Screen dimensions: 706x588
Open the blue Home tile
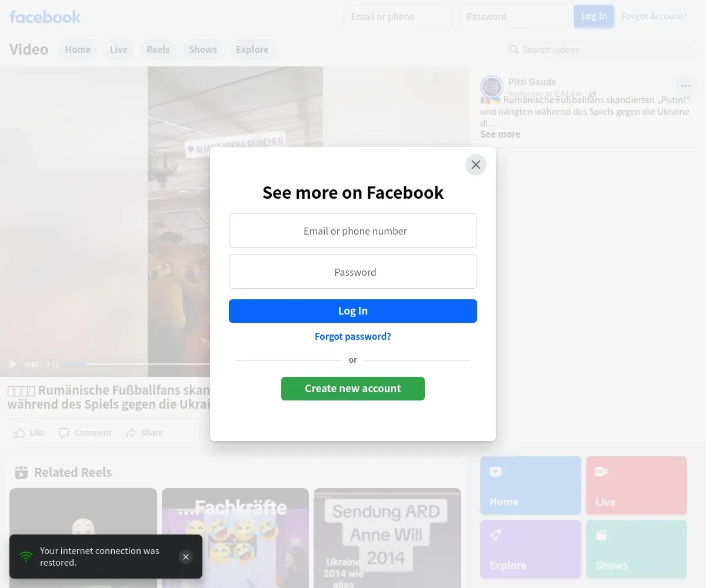click(531, 486)
